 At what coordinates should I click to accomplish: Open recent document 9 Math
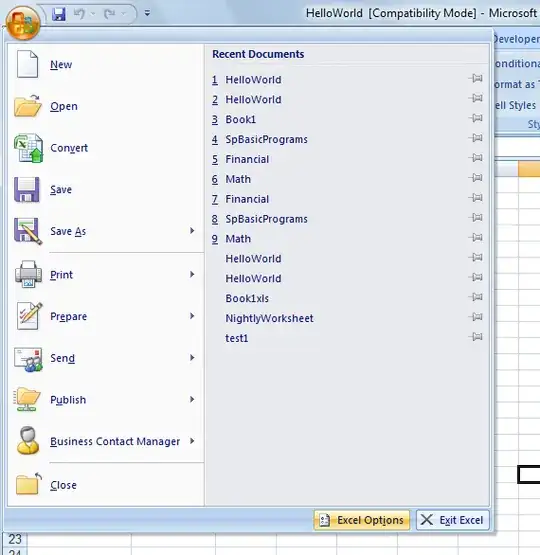[x=231, y=239]
